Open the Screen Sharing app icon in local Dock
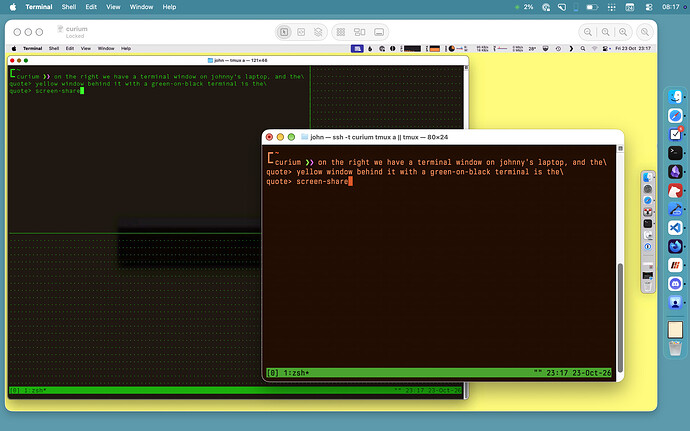 click(675, 302)
